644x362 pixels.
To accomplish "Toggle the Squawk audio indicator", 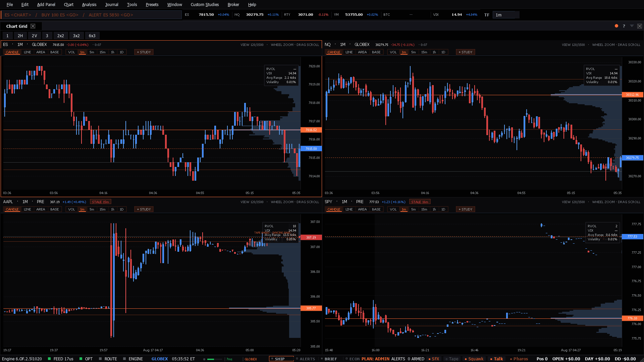I will click(474, 359).
